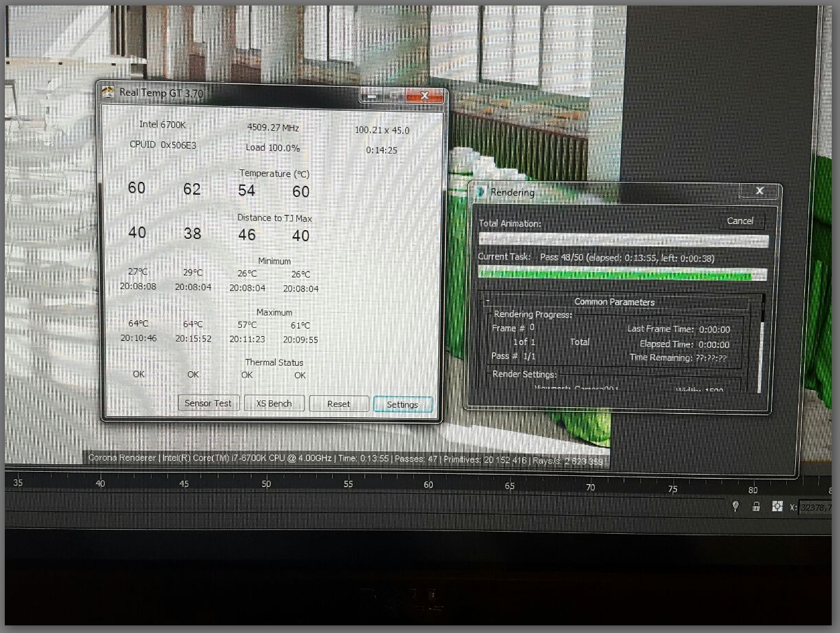Viewport: 840px width, 633px height.
Task: Start the Sensor Test
Action: pos(208,404)
